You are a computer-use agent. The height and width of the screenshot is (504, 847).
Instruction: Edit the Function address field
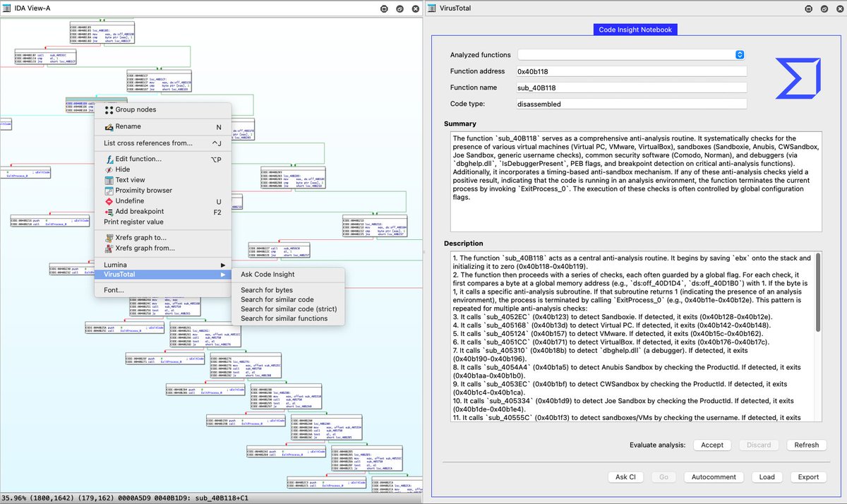coord(631,71)
